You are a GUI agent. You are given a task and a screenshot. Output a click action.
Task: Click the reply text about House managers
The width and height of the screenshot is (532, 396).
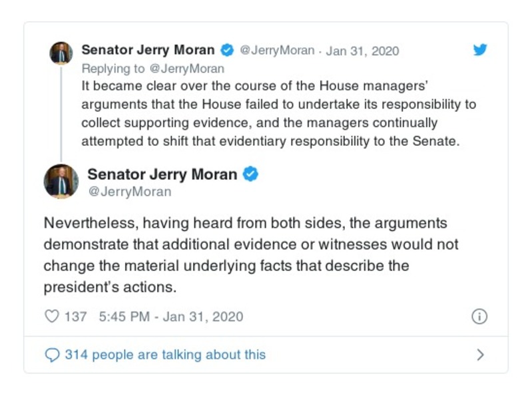point(279,114)
